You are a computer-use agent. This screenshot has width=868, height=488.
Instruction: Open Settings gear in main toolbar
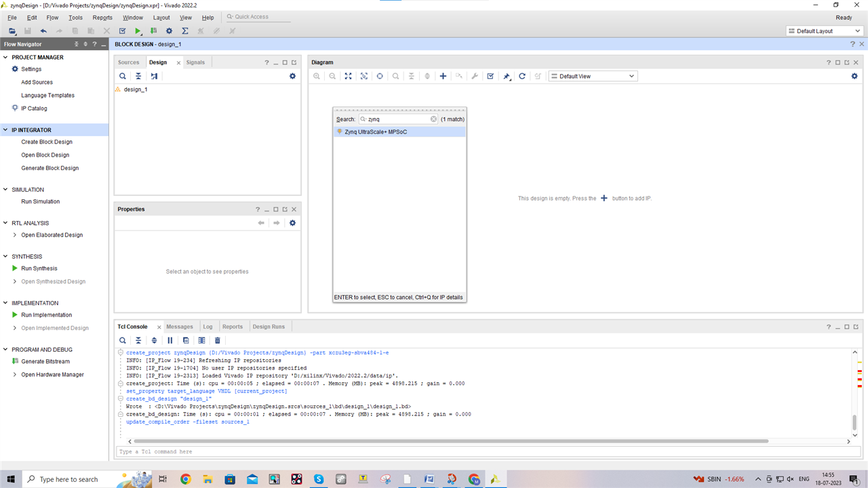pyautogui.click(x=170, y=31)
